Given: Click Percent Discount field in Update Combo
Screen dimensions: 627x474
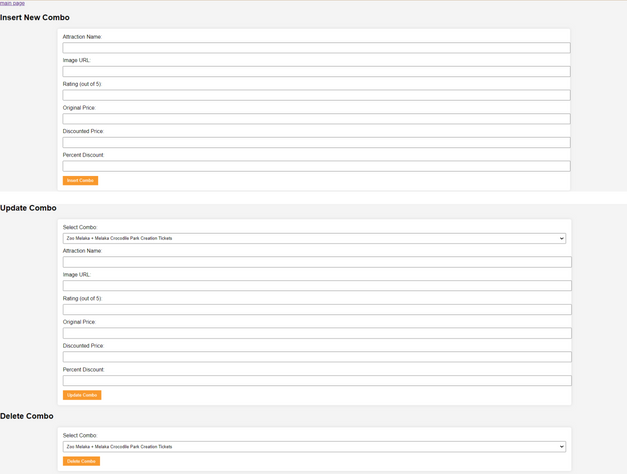Looking at the screenshot, I should click(x=316, y=381).
